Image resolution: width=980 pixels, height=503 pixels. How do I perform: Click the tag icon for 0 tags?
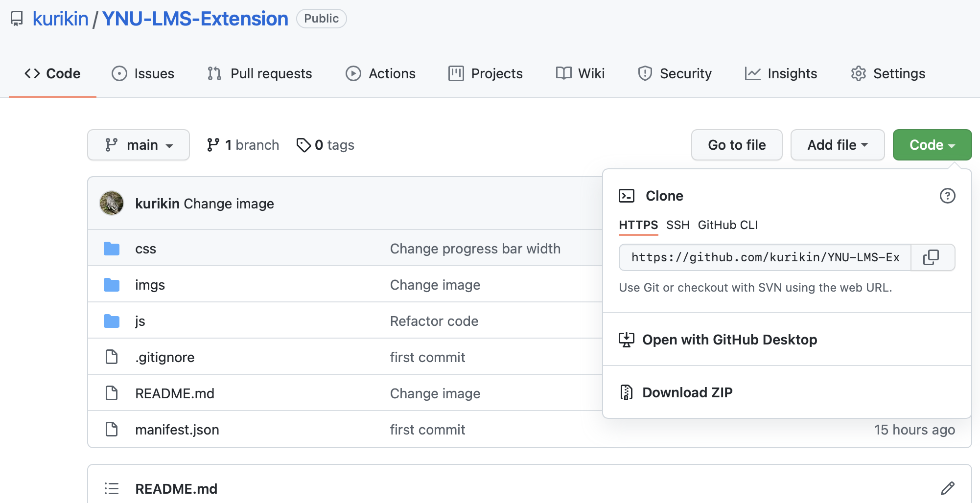click(x=303, y=145)
